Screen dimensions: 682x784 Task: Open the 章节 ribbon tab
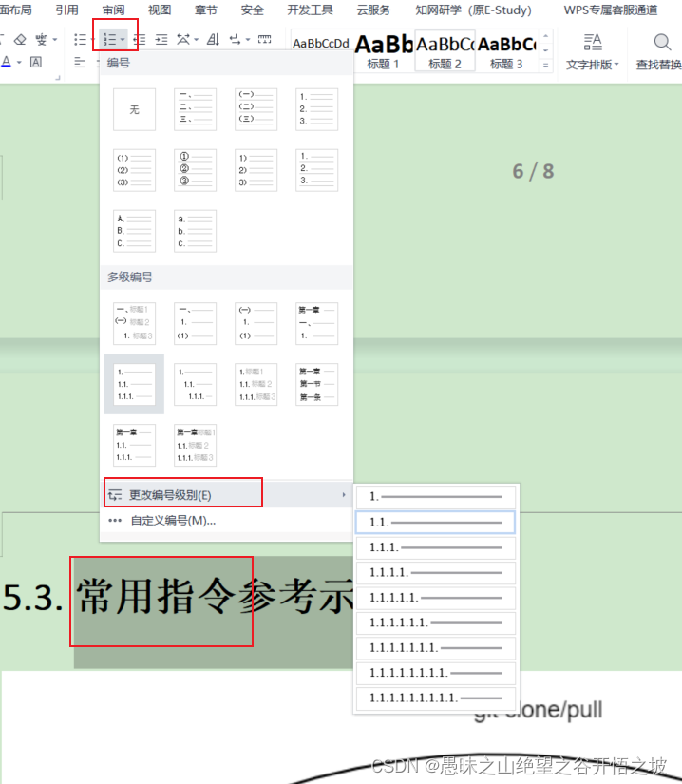206,10
